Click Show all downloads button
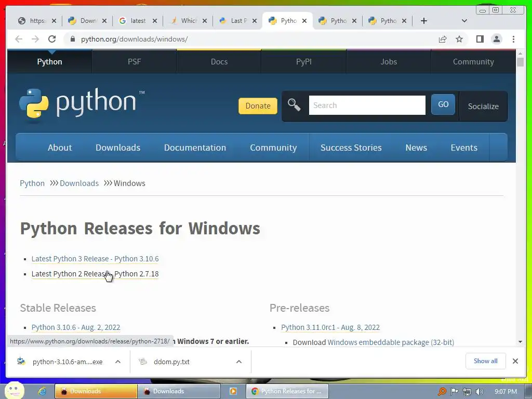This screenshot has width=532, height=399. [x=486, y=361]
